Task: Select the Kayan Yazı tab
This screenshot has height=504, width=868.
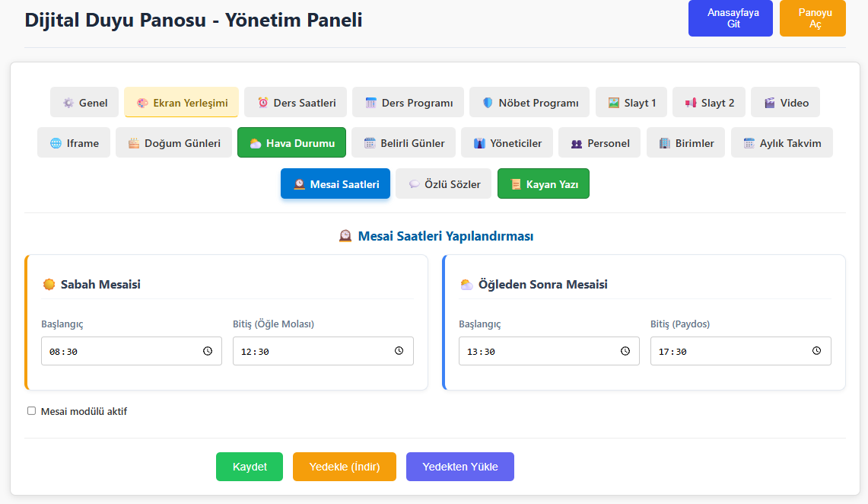Action: [543, 183]
